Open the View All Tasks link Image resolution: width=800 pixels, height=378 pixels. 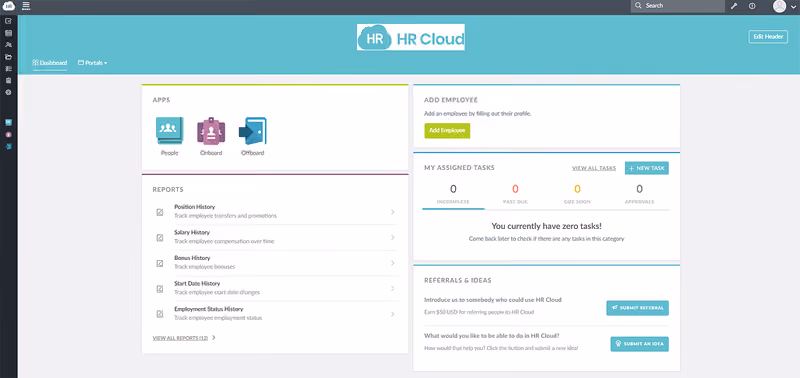pos(594,168)
